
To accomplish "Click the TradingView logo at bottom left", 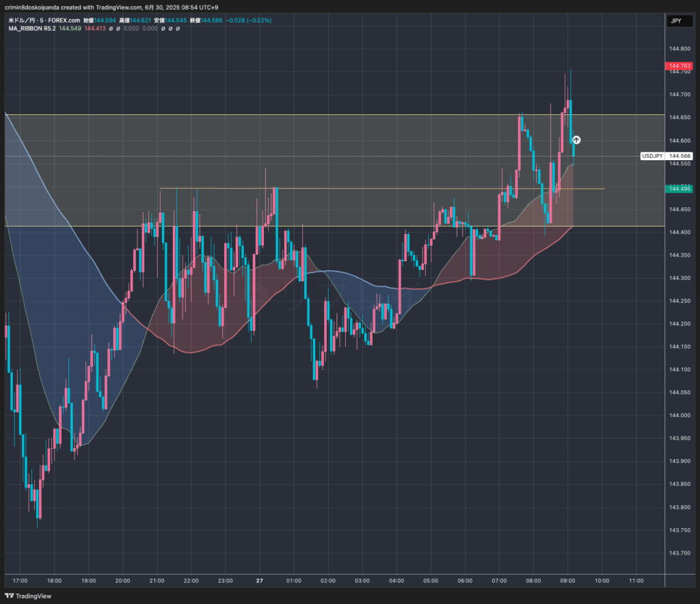I will [x=28, y=596].
